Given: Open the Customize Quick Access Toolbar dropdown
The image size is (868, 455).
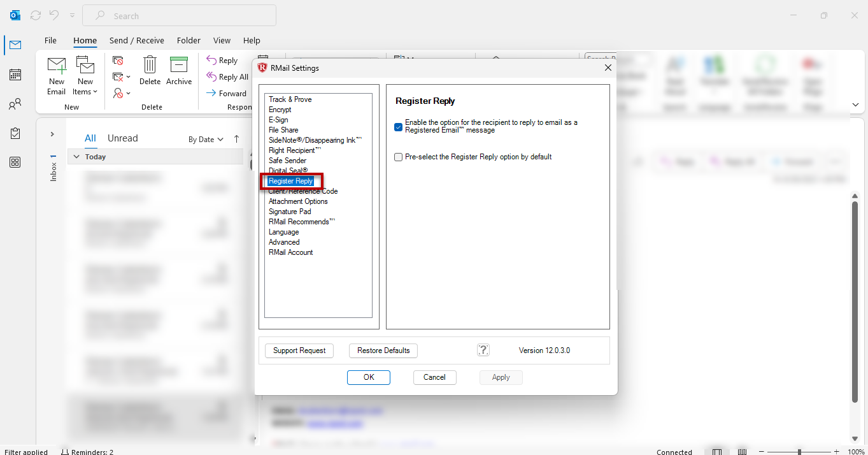Looking at the screenshot, I should coord(72,15).
